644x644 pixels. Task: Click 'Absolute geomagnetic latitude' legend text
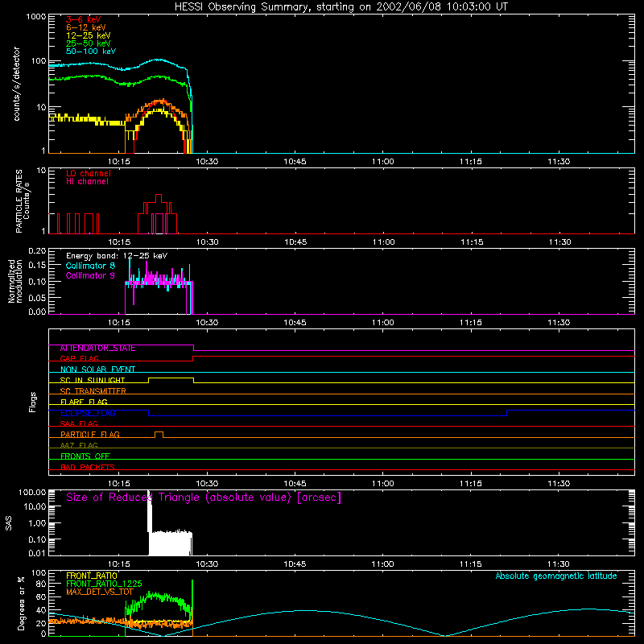556,576
